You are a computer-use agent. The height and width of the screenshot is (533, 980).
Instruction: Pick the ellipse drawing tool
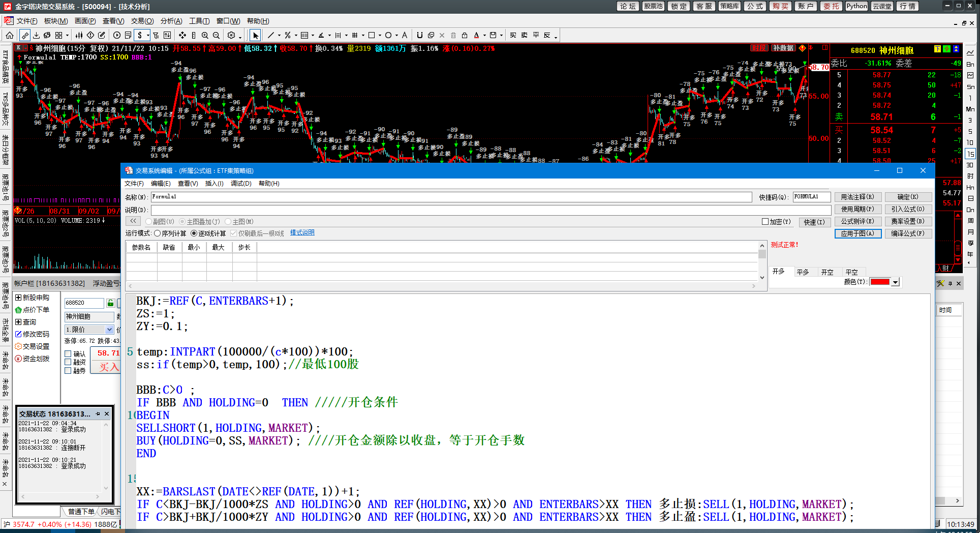click(x=388, y=35)
